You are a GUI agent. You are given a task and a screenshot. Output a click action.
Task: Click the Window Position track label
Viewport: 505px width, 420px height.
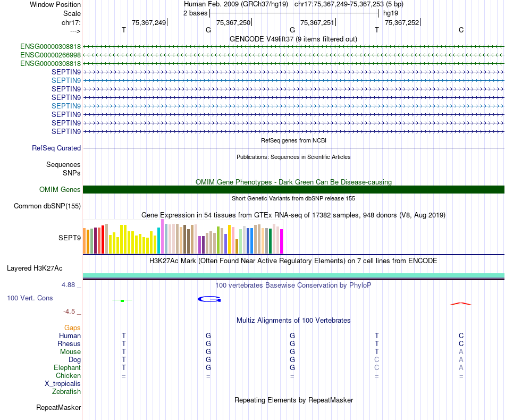pyautogui.click(x=55, y=4)
